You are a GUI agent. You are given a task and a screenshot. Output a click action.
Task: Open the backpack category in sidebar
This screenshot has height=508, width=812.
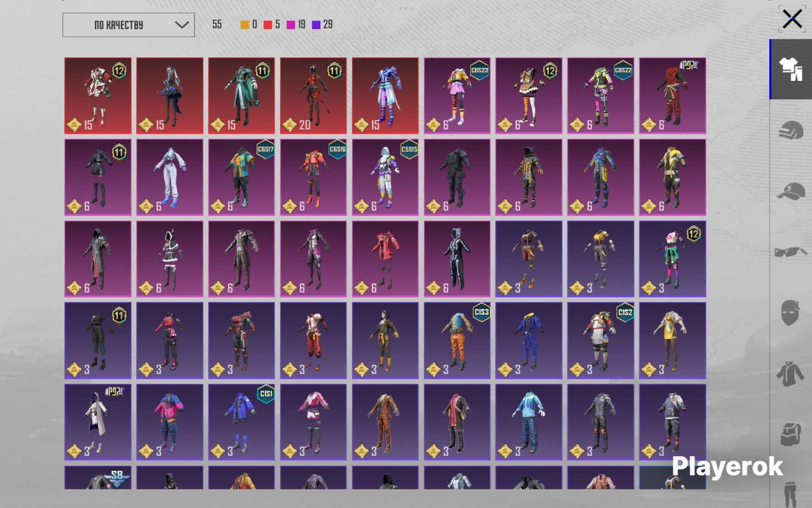[791, 434]
